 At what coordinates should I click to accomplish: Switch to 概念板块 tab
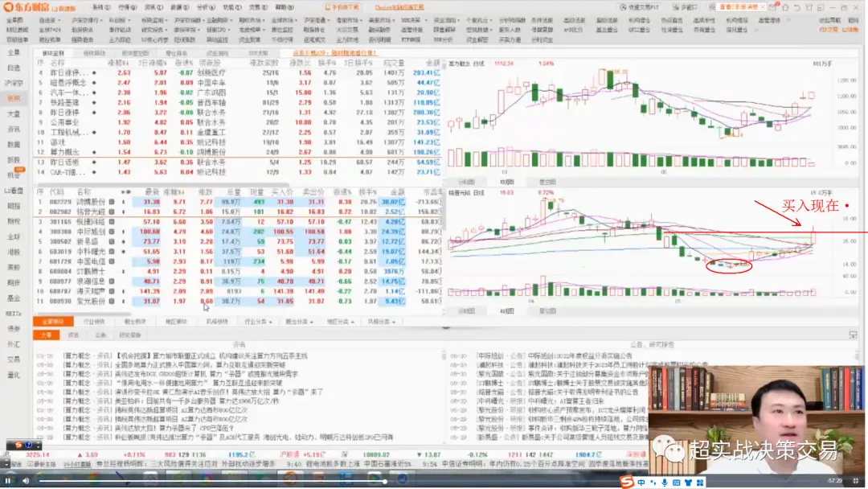(x=134, y=322)
